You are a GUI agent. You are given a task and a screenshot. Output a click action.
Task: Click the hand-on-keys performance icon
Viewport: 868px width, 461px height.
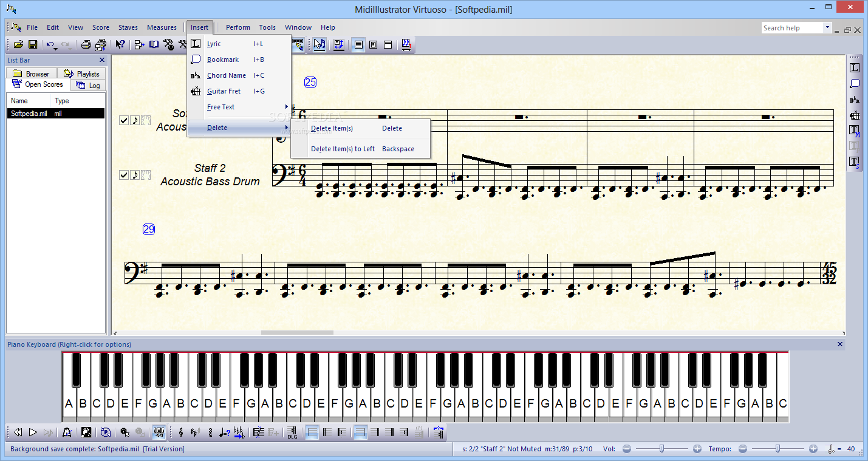point(86,432)
